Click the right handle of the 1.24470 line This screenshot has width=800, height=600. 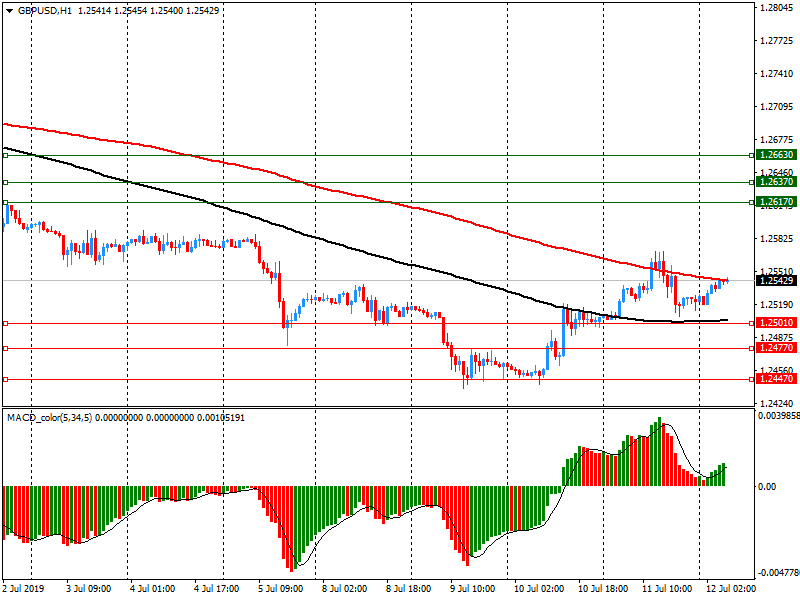pos(752,380)
